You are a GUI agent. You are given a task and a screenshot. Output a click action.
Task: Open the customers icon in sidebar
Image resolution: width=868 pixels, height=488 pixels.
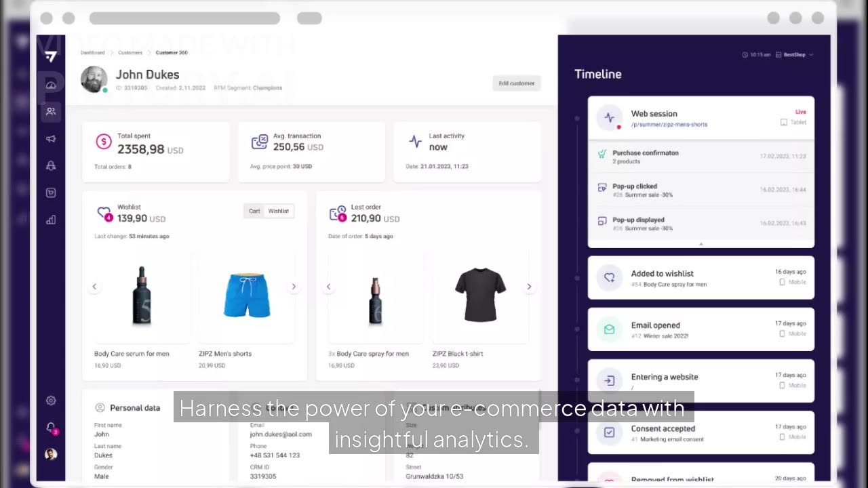tap(51, 111)
